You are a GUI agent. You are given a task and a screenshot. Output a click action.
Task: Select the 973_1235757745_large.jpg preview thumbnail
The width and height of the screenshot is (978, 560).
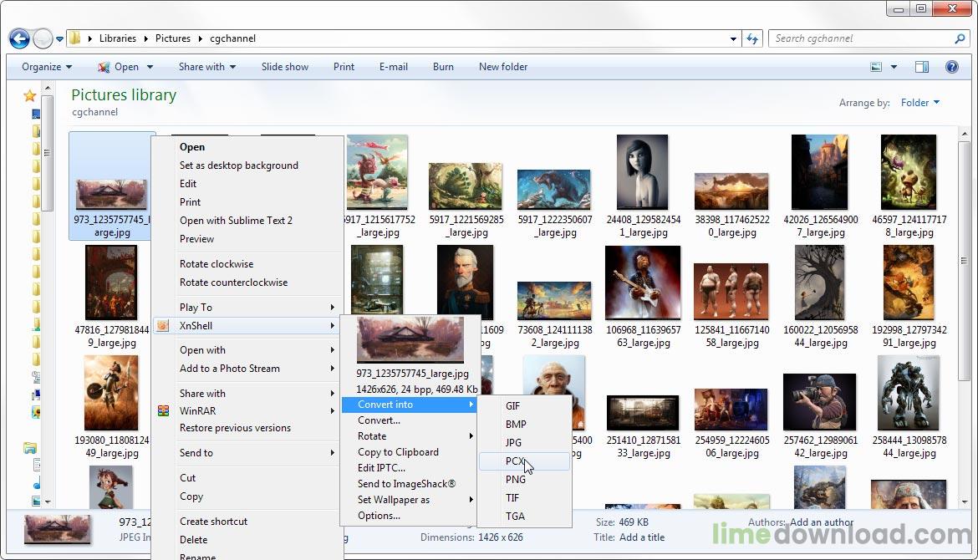click(x=409, y=339)
